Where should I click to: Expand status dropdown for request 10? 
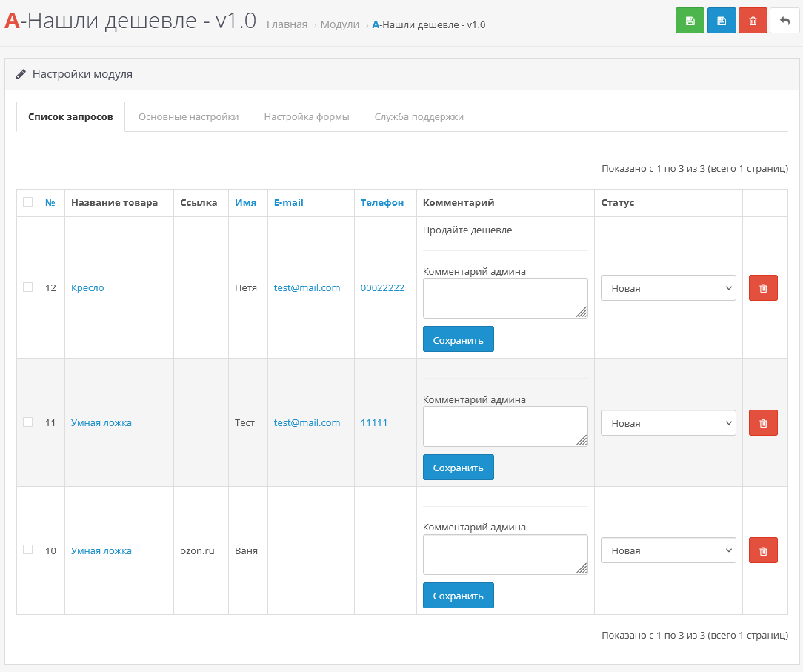point(667,550)
